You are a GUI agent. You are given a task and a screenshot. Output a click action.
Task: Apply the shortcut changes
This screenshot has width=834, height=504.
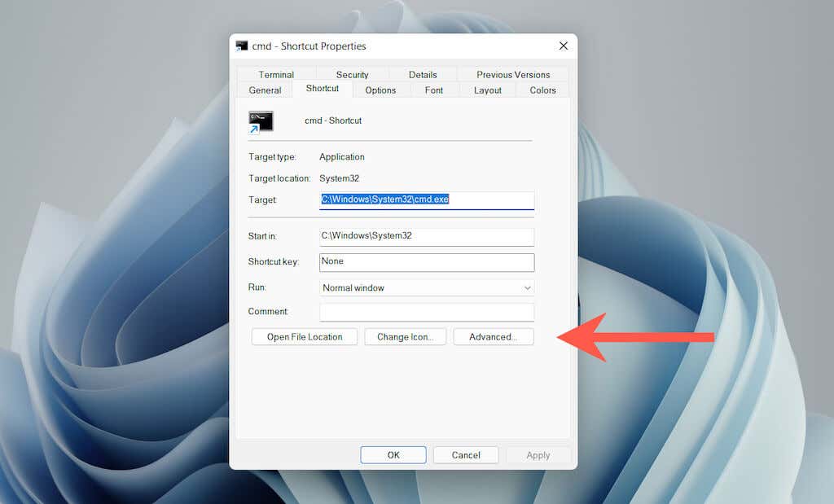pos(538,454)
